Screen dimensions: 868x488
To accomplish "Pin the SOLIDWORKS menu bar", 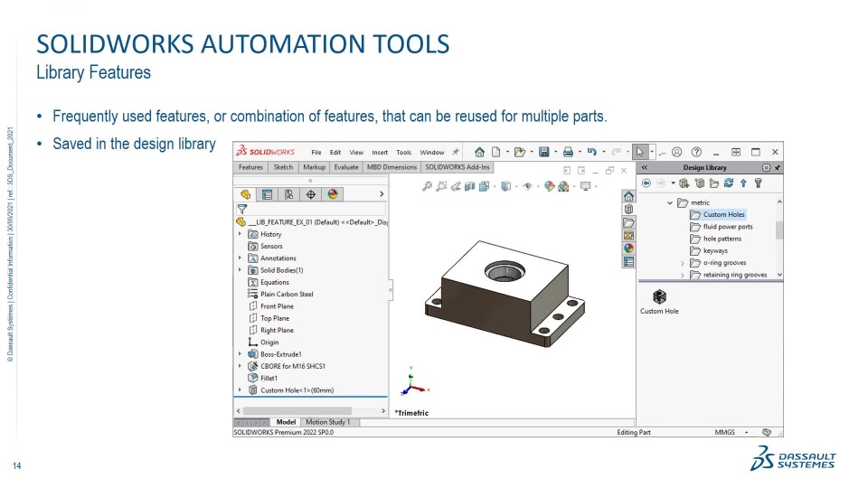I will click(456, 152).
